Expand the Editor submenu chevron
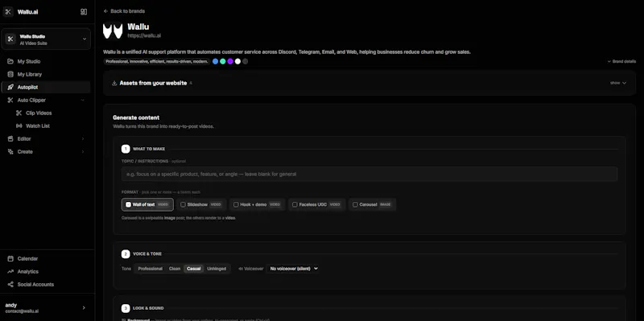 [x=83, y=138]
